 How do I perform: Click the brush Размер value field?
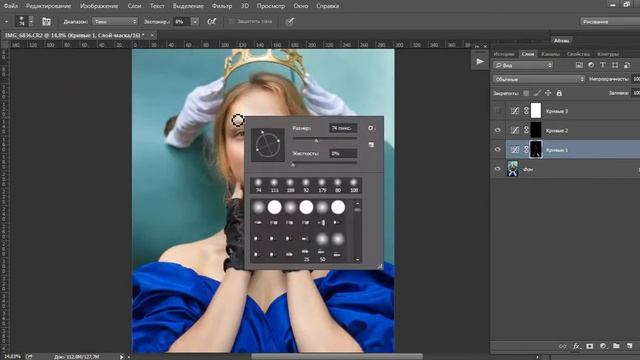click(x=343, y=128)
